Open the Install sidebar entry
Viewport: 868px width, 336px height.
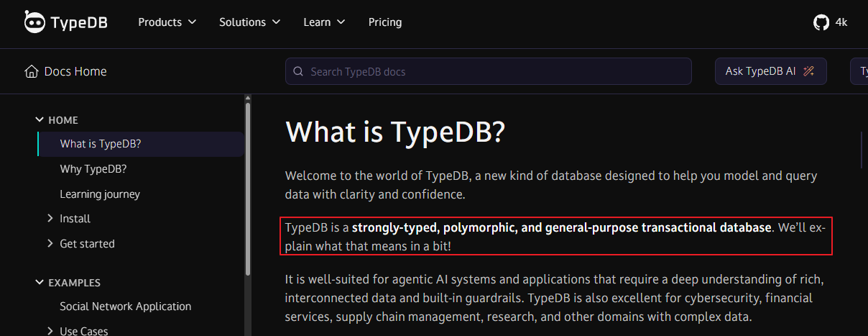[x=75, y=219]
